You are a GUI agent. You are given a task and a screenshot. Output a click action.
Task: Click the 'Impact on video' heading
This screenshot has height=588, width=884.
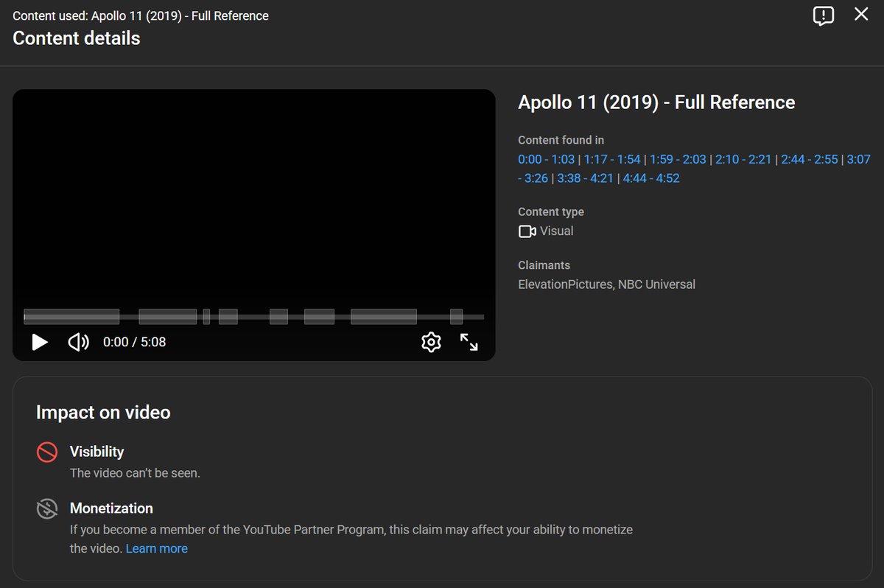[x=103, y=413]
